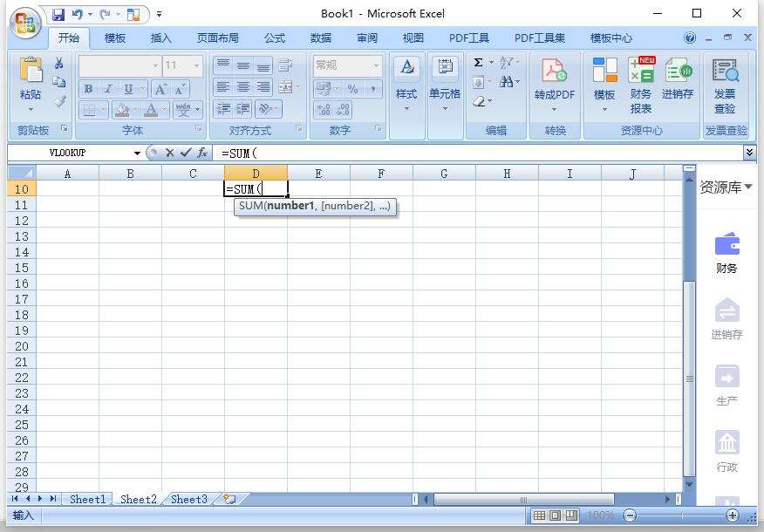Image resolution: width=764 pixels, height=532 pixels.
Task: Switch to the 视图 tab
Action: [x=413, y=38]
